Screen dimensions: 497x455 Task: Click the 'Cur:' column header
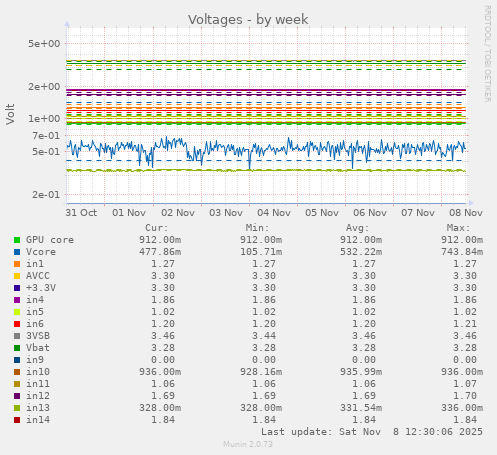click(157, 228)
